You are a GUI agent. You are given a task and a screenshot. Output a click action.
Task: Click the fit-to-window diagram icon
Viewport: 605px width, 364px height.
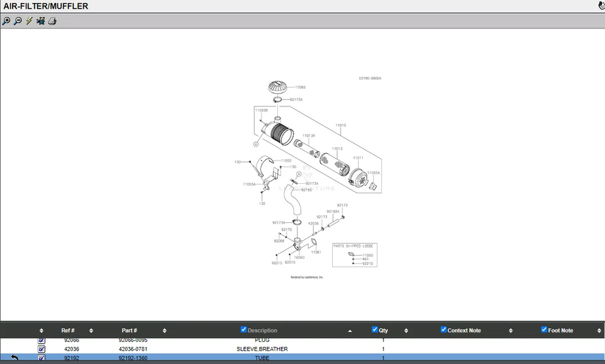tap(40, 21)
